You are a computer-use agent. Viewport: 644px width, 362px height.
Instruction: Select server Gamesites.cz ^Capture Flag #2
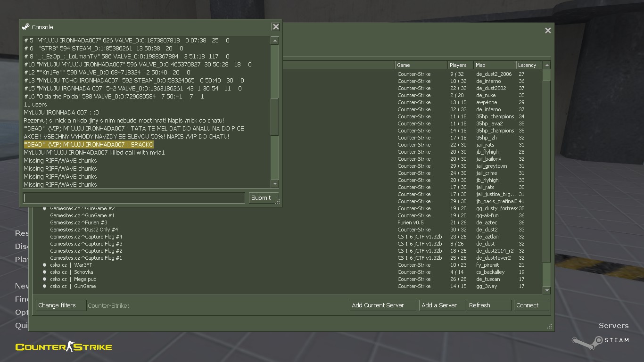pos(86,251)
